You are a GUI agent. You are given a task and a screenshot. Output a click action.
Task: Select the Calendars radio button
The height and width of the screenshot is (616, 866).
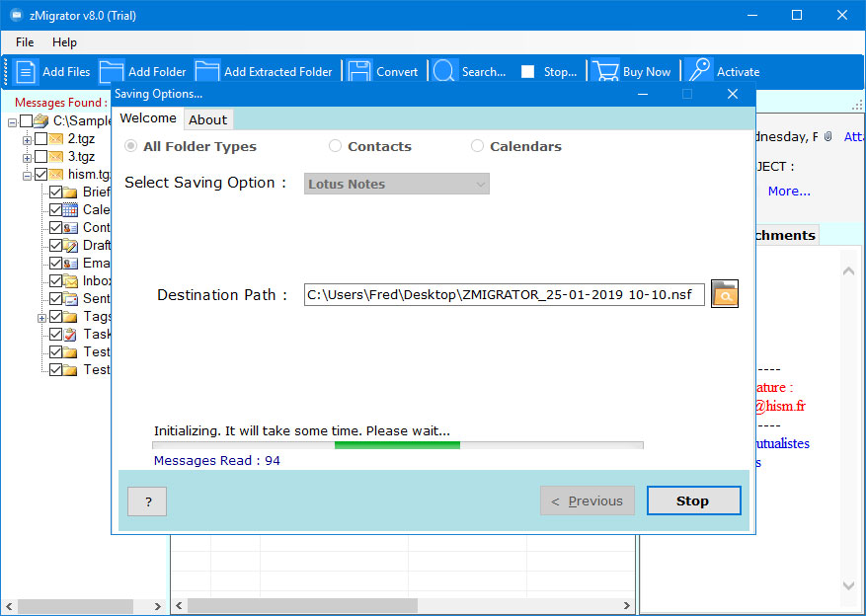[477, 146]
